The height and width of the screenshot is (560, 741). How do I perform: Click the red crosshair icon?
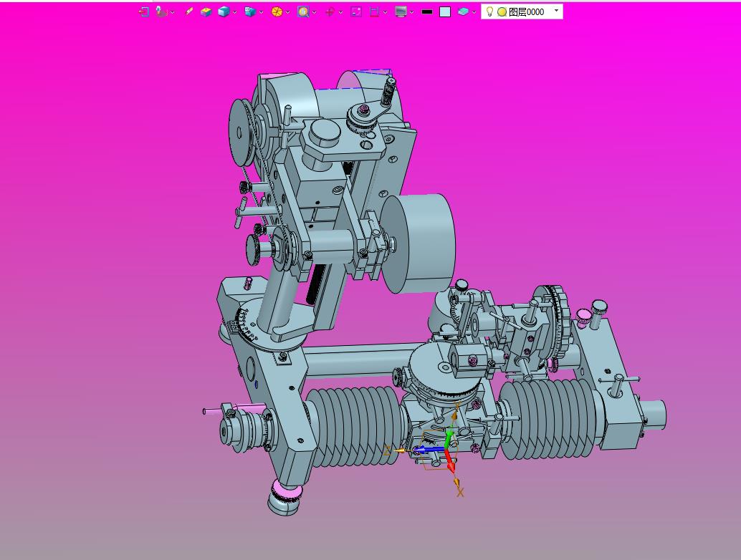pyautogui.click(x=330, y=11)
